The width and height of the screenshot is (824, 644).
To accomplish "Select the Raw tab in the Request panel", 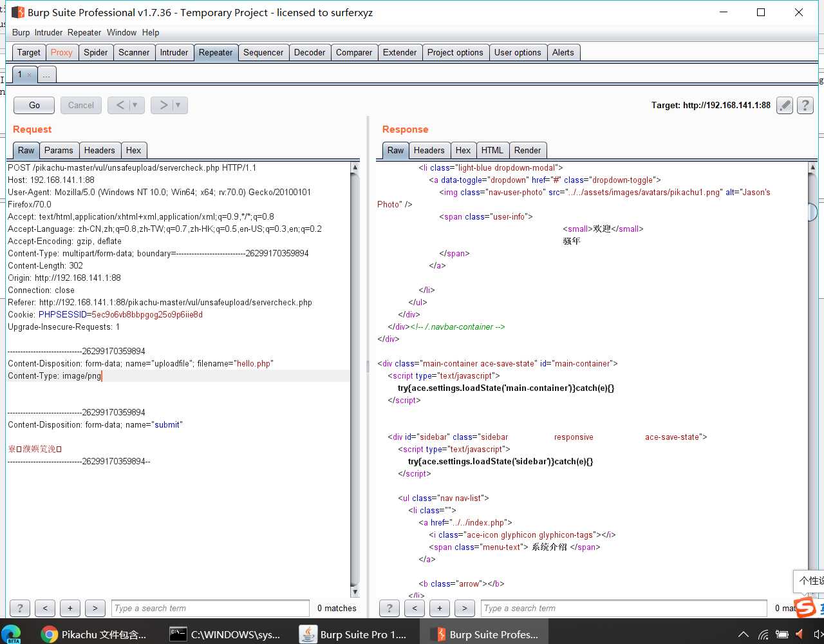I will (x=26, y=150).
